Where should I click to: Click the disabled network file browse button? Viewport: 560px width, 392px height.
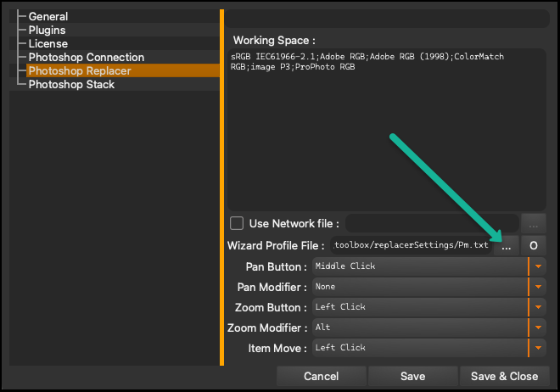point(533,224)
